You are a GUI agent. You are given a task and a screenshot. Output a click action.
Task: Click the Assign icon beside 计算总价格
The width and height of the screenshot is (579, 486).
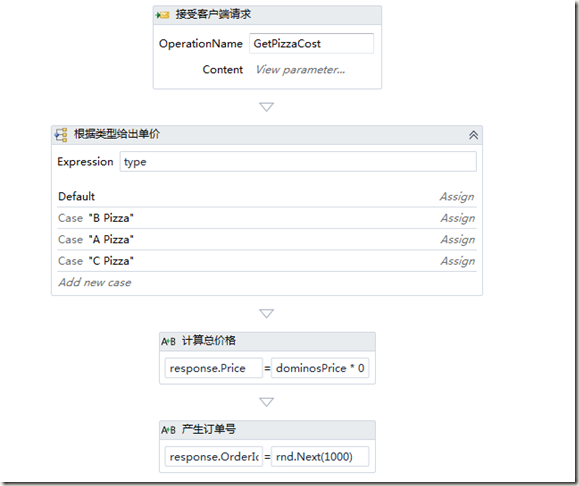pos(168,341)
